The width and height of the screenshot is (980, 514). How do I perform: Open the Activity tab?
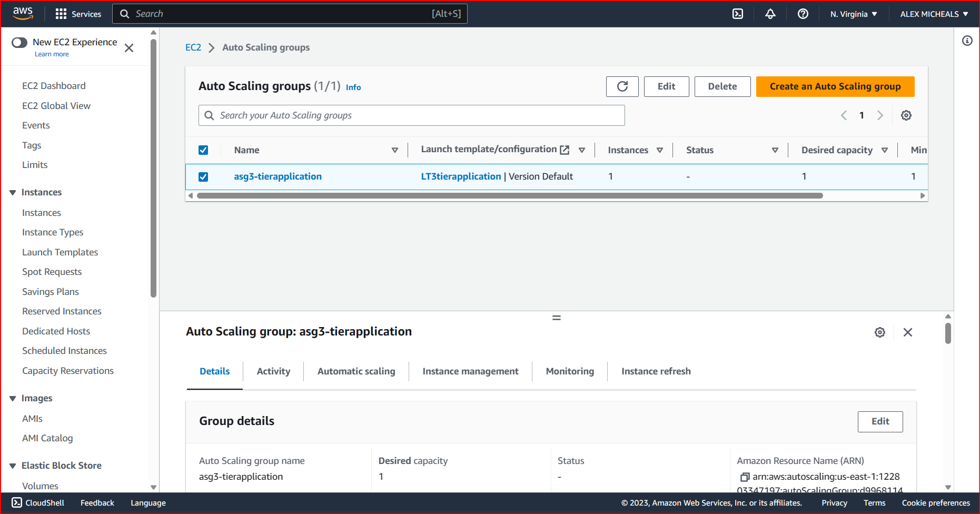tap(273, 371)
